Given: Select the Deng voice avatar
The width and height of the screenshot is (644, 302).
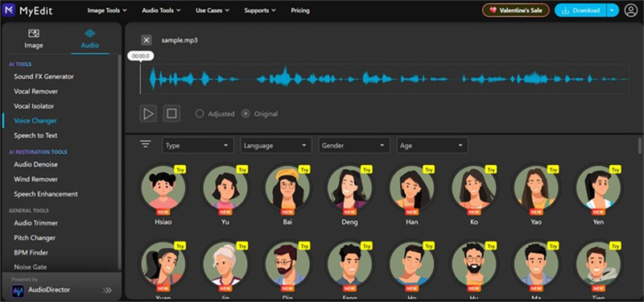Looking at the screenshot, I should pyautogui.click(x=349, y=188).
